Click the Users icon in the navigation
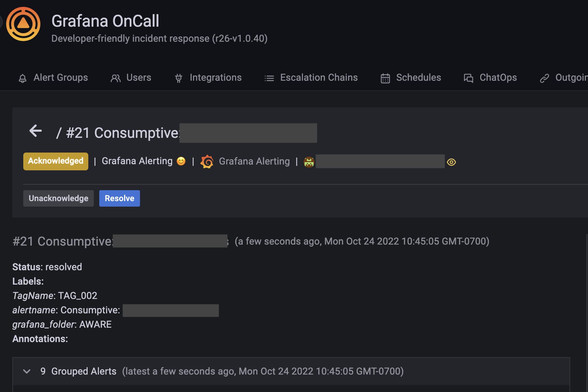 coord(115,78)
